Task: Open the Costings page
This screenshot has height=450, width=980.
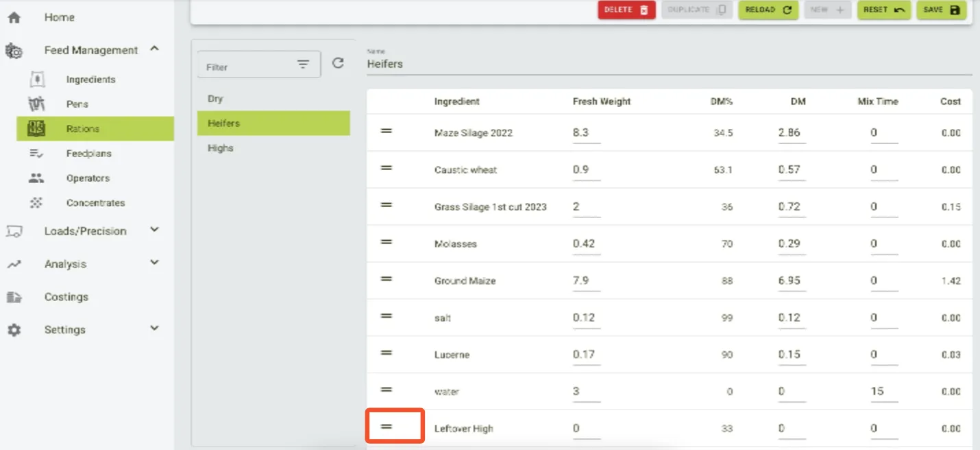Action: coord(66,297)
